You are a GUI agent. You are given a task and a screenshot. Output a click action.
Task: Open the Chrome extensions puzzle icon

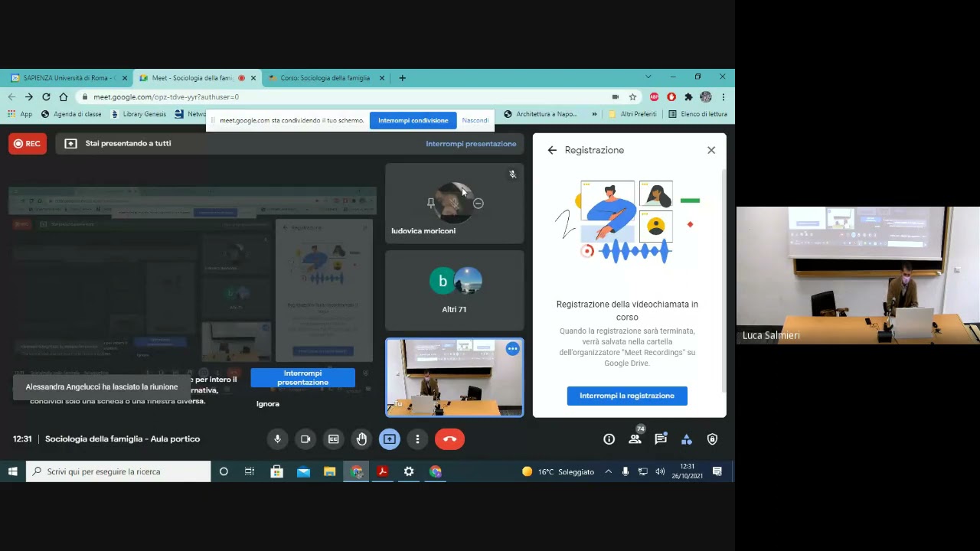point(688,97)
